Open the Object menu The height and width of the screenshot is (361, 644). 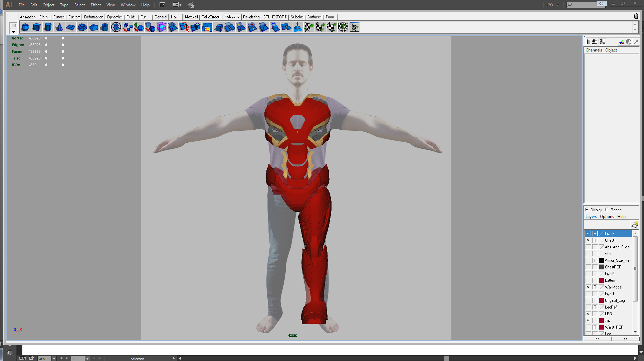(x=48, y=5)
